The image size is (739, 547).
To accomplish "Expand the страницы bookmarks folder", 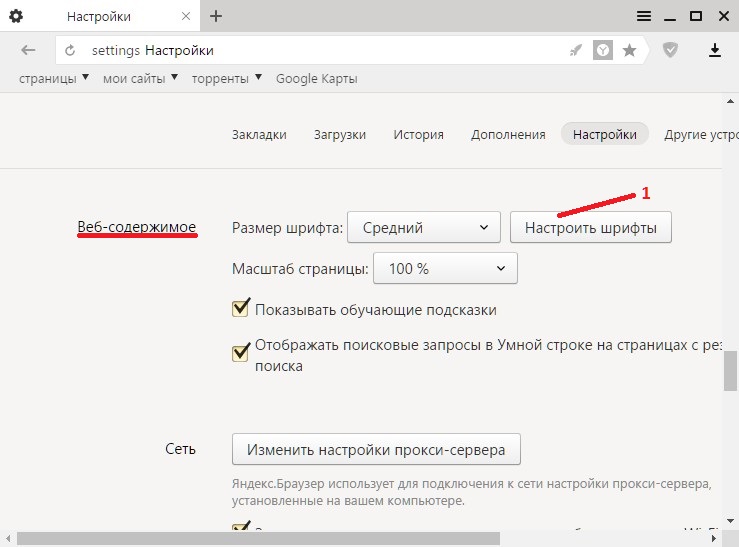I will pos(54,78).
